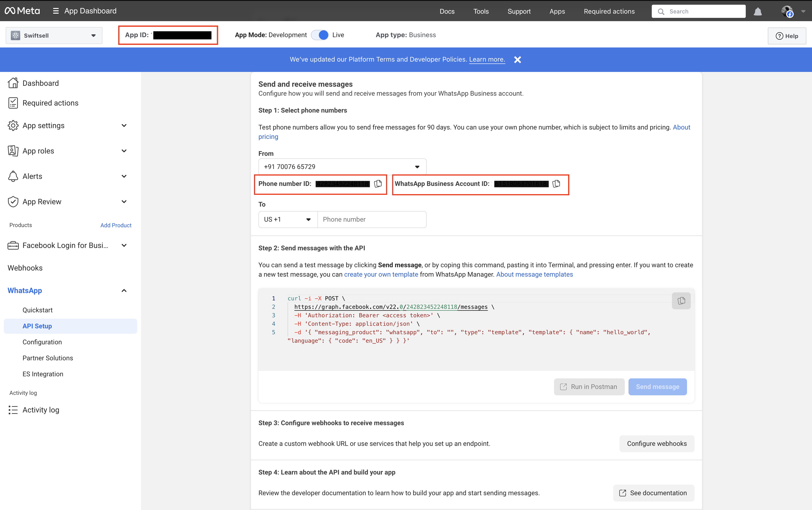Copy the WhatsApp Business Account ID
This screenshot has width=812, height=510.
[x=556, y=184]
